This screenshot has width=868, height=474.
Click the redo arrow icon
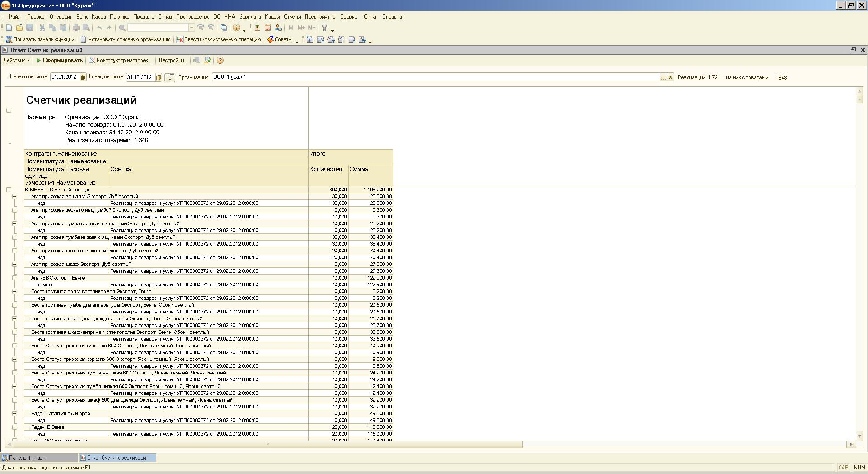[109, 28]
